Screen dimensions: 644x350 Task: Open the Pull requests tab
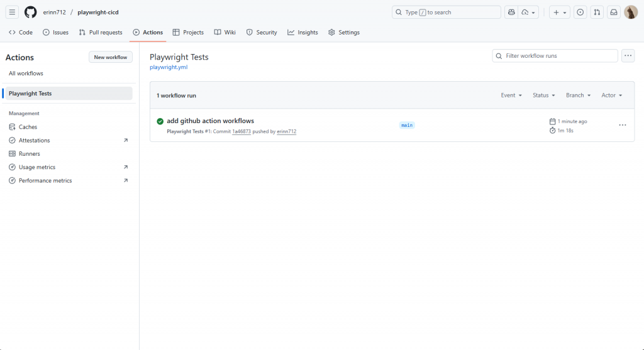(101, 33)
